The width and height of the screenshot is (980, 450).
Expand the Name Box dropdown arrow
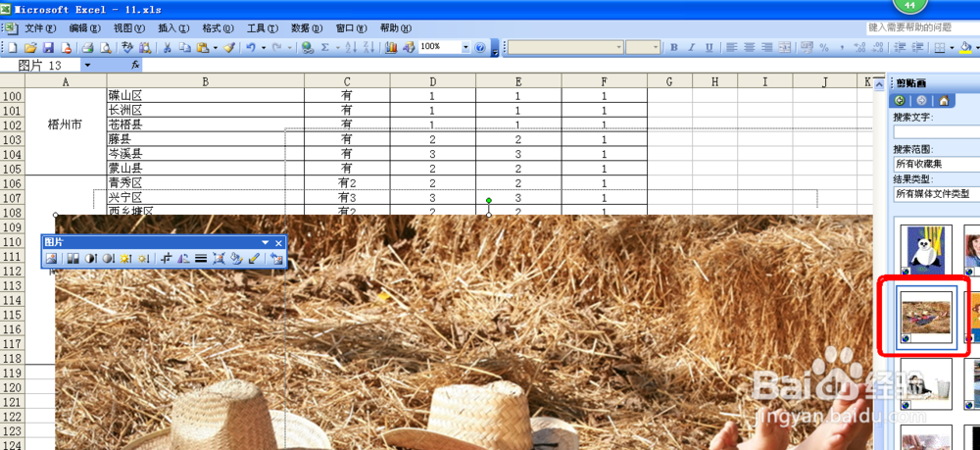87,65
